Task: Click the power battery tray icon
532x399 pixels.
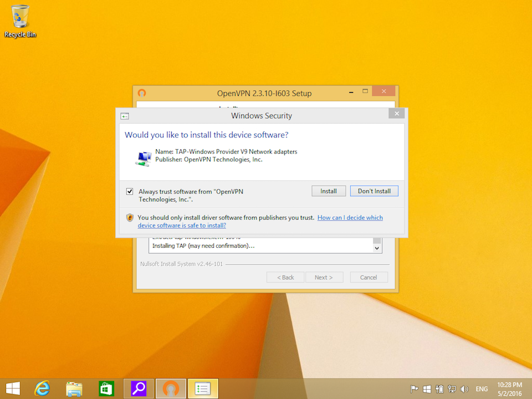Action: pyautogui.click(x=439, y=389)
